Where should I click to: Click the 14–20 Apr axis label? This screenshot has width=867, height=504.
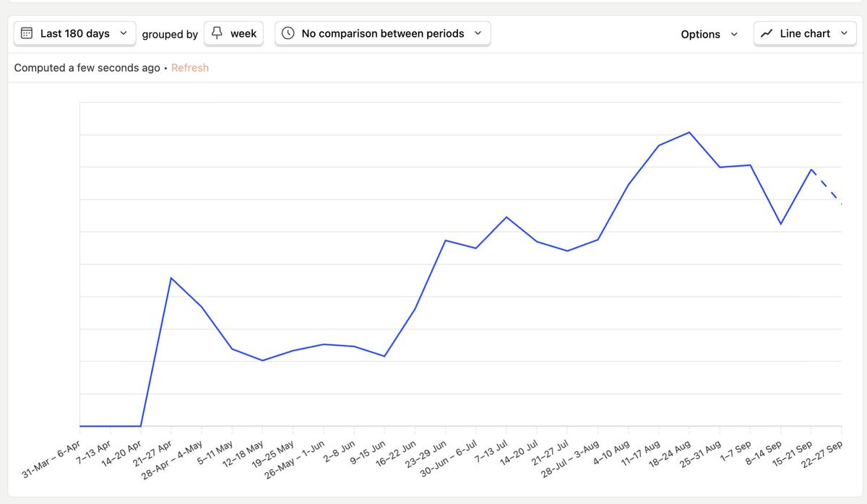121,453
